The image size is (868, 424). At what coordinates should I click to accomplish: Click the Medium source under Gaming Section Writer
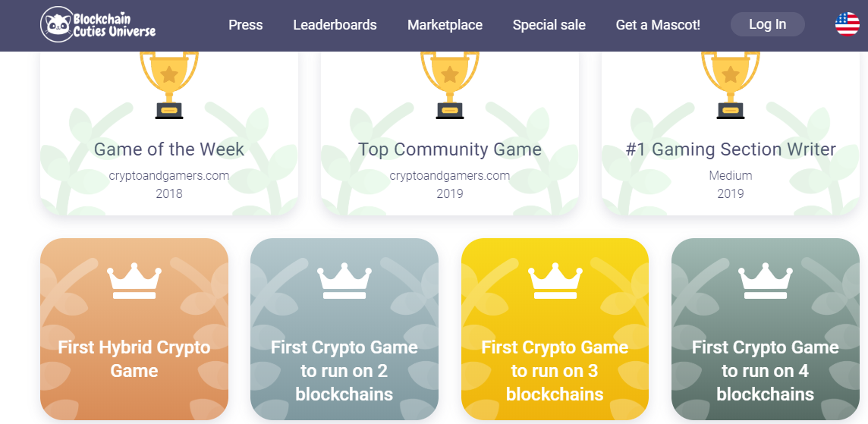(x=731, y=176)
